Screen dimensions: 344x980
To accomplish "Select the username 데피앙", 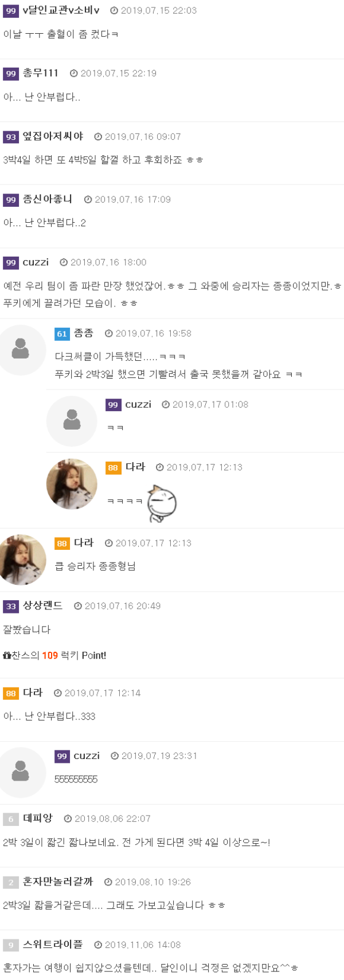I will pyautogui.click(x=38, y=818).
